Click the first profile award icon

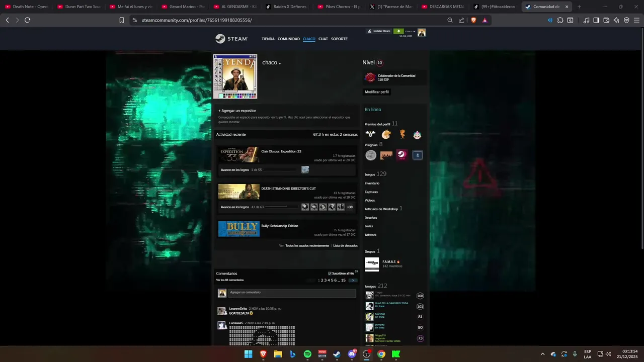[371, 134]
